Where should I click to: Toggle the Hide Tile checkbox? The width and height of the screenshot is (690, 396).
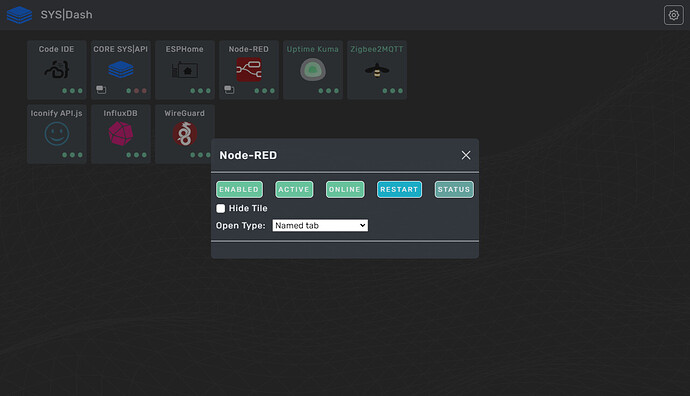220,209
